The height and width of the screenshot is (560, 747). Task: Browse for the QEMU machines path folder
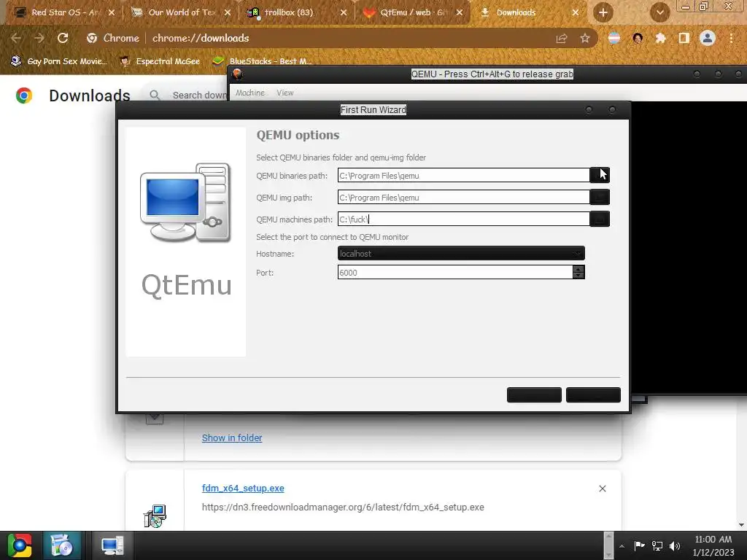click(600, 219)
